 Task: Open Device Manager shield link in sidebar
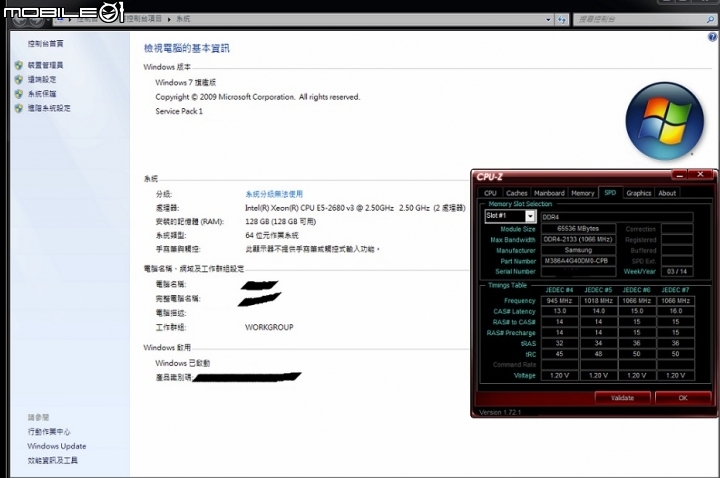click(x=45, y=65)
